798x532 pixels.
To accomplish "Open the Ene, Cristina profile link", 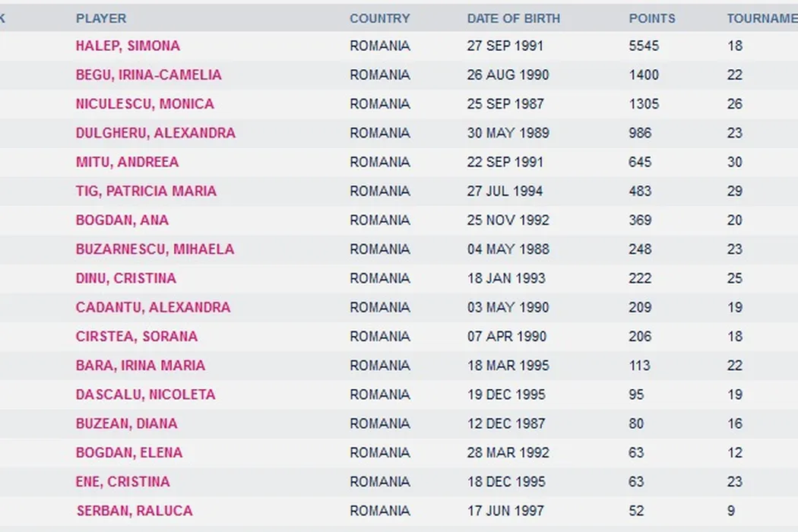I will 122,482.
